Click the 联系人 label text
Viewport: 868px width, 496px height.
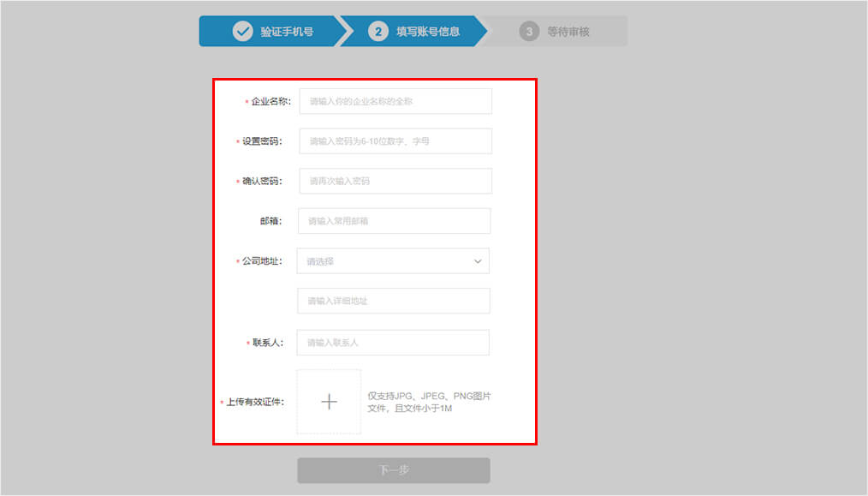268,343
